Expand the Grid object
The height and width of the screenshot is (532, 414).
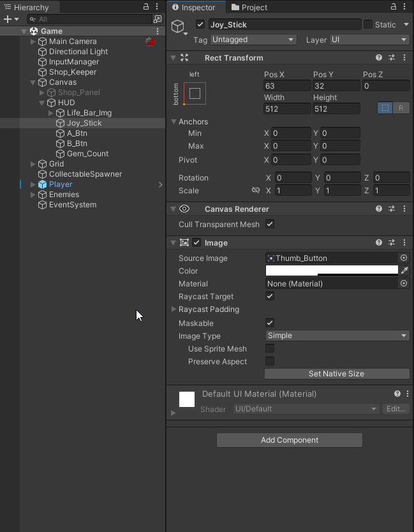[33, 164]
